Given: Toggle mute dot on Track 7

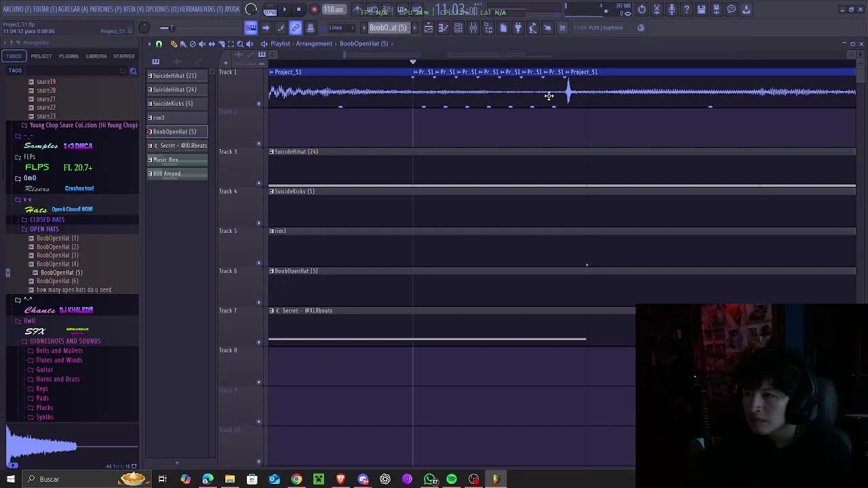Looking at the screenshot, I should click(258, 342).
